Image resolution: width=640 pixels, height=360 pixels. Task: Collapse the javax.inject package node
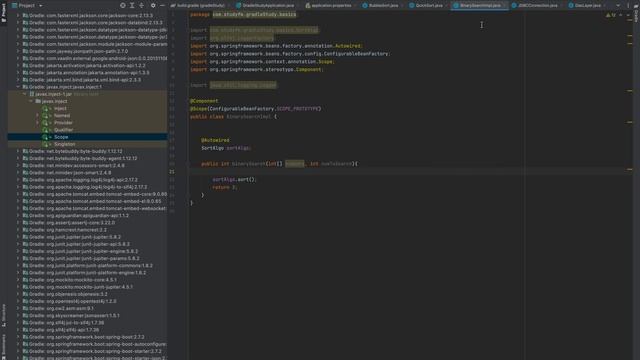tap(31, 101)
